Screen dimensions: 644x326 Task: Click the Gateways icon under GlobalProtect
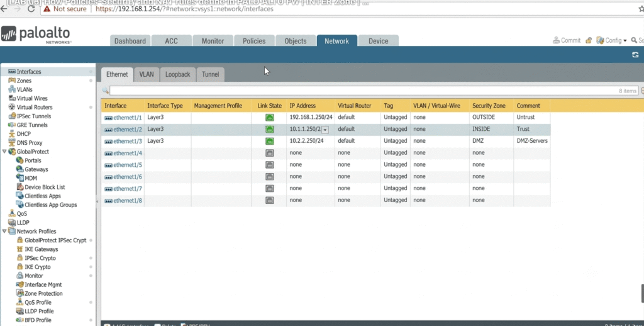click(x=19, y=169)
